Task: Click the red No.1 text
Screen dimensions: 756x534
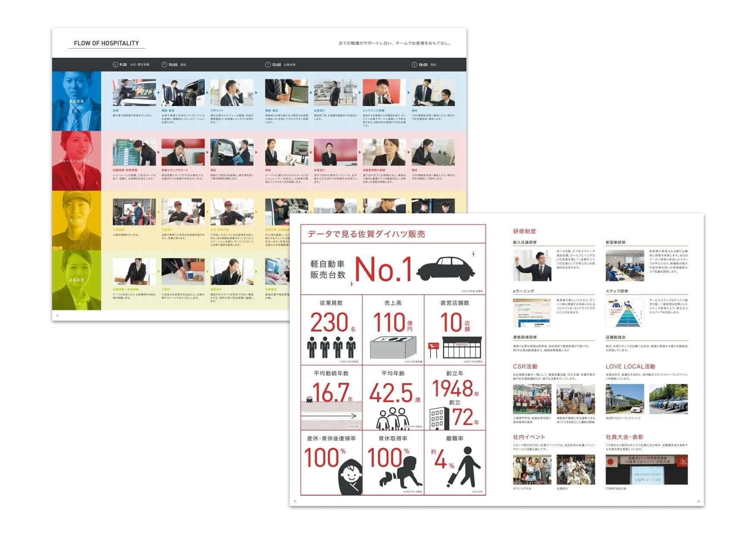Action: [x=384, y=269]
